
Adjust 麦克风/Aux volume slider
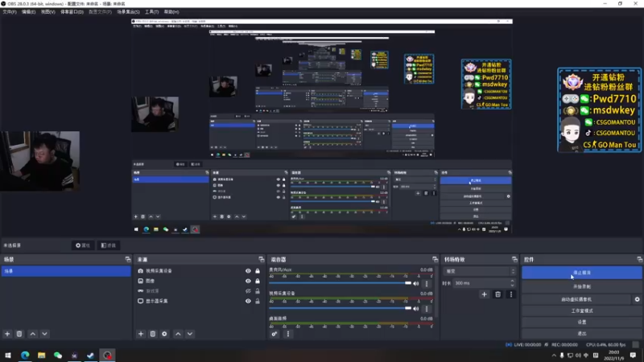[x=340, y=283]
